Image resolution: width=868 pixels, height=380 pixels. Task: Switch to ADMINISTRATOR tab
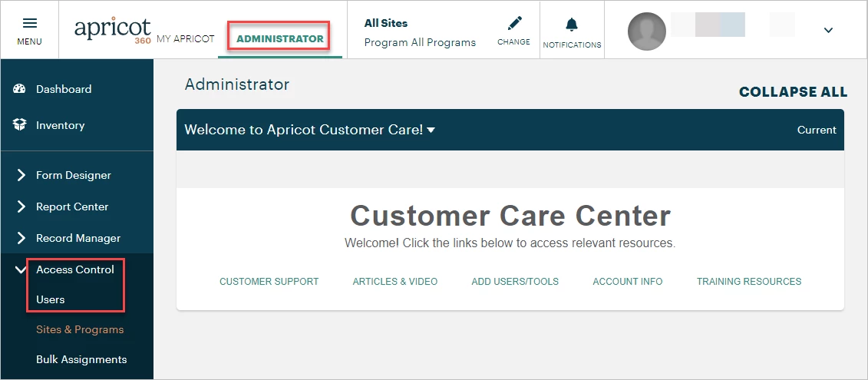(280, 39)
